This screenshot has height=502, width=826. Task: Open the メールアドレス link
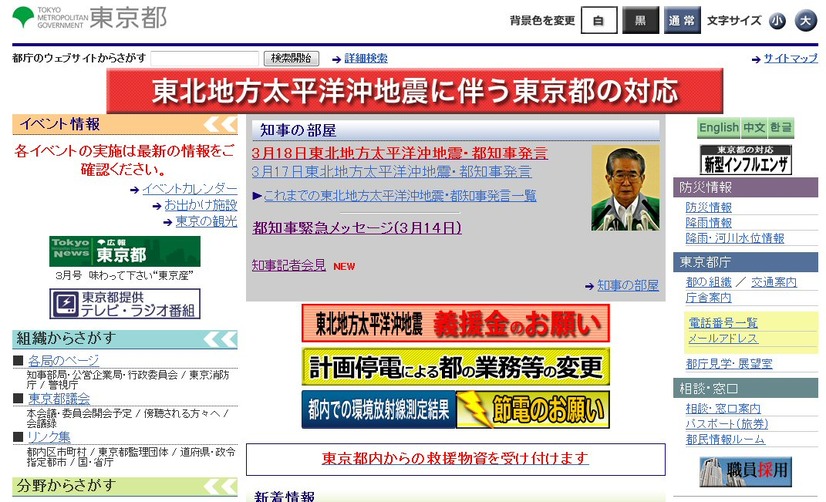point(723,338)
